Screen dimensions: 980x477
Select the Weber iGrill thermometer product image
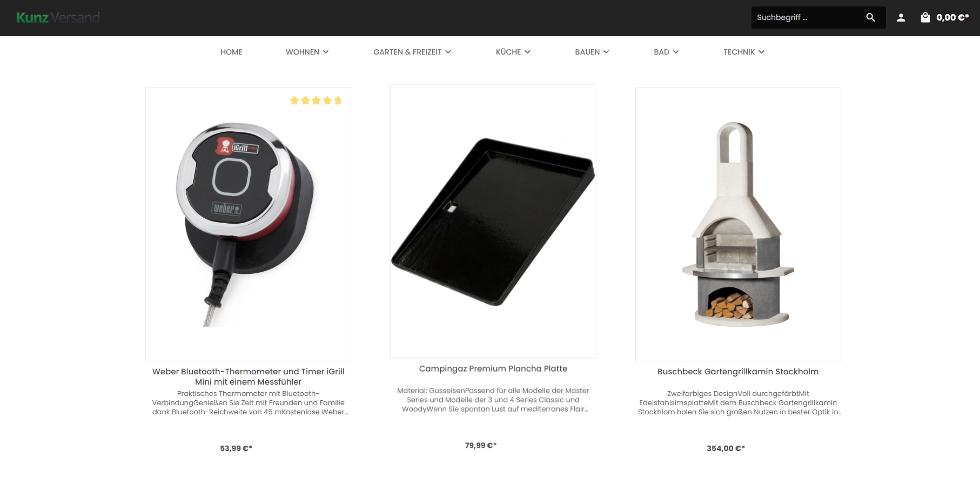[248, 224]
